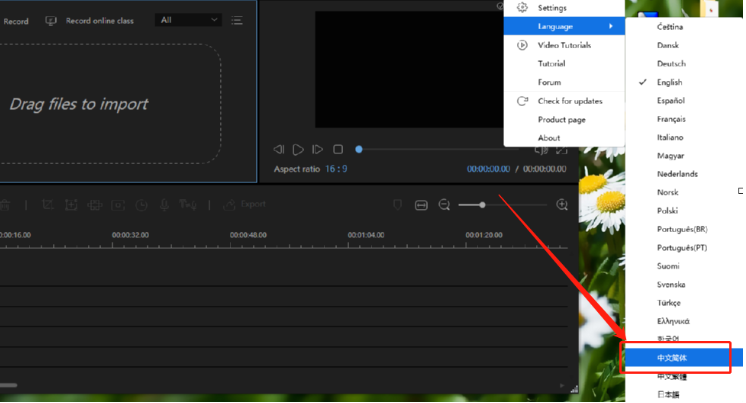
Task: Open the All media filter dropdown
Action: click(x=189, y=20)
